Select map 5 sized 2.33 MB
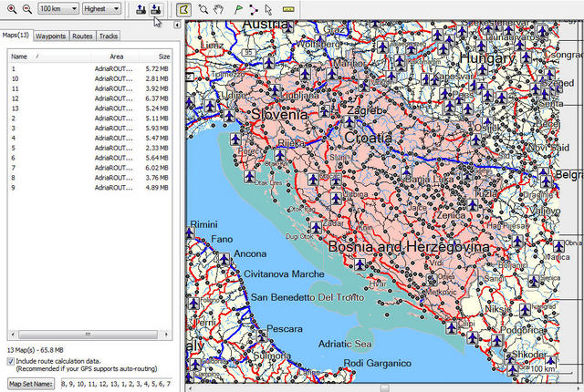The image size is (584, 392). 89,148
